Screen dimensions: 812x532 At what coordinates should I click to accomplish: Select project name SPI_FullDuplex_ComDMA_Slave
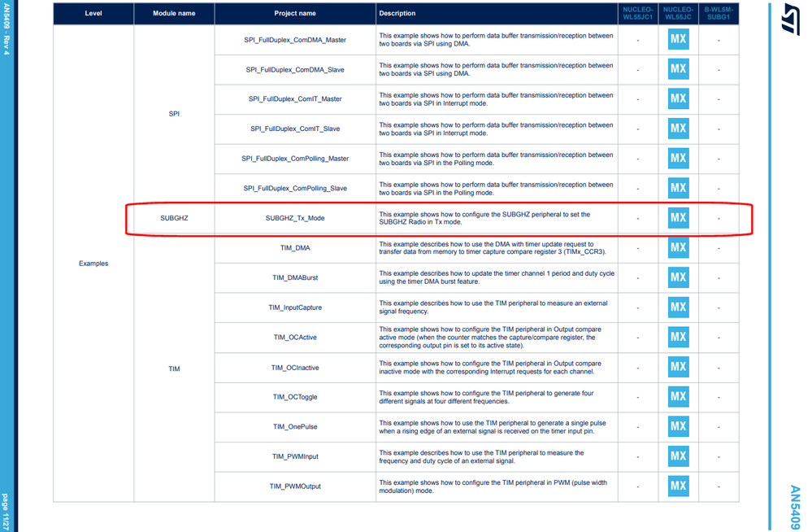[295, 69]
